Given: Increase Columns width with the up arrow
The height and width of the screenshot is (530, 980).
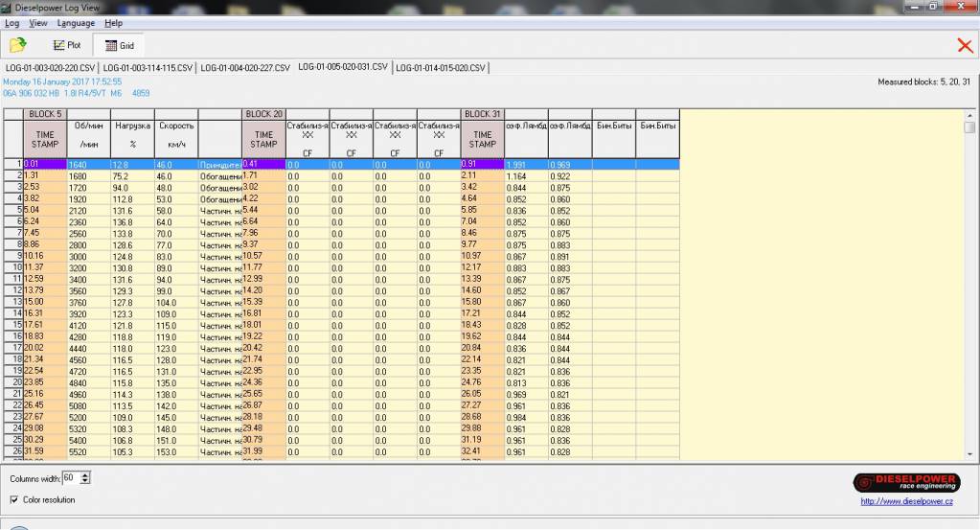Looking at the screenshot, I should [86, 474].
